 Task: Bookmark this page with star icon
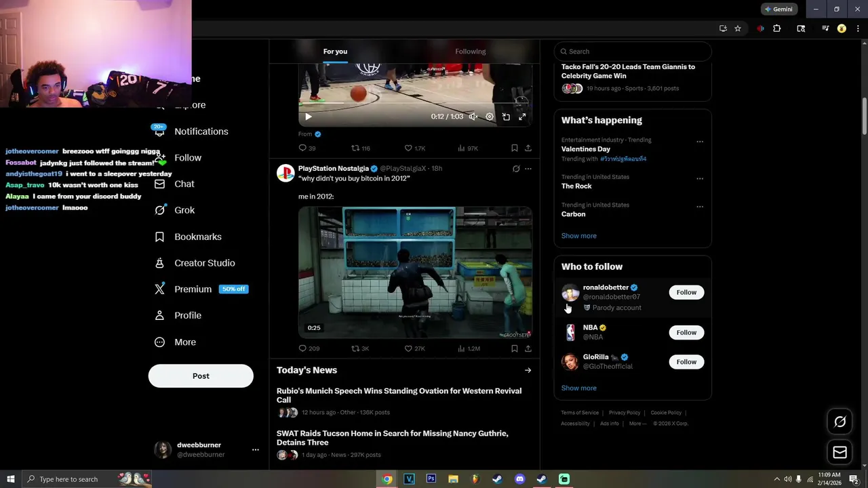click(x=738, y=28)
